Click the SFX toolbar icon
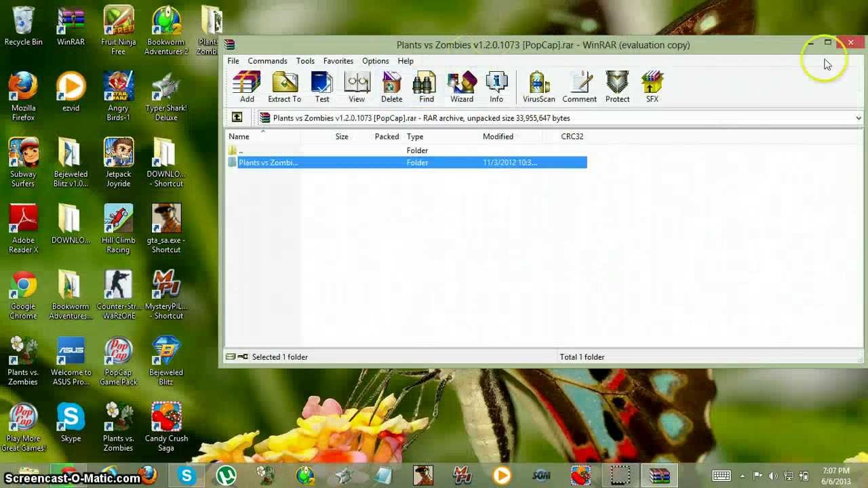 [x=652, y=87]
